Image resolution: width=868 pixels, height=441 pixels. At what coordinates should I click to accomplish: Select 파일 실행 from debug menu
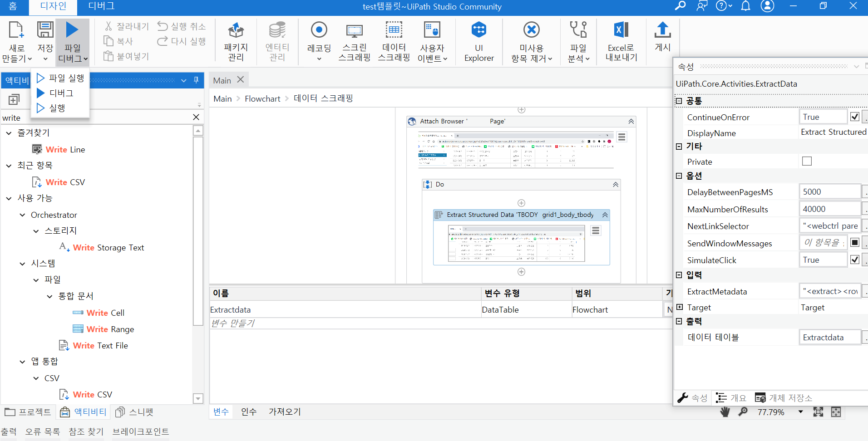point(60,78)
